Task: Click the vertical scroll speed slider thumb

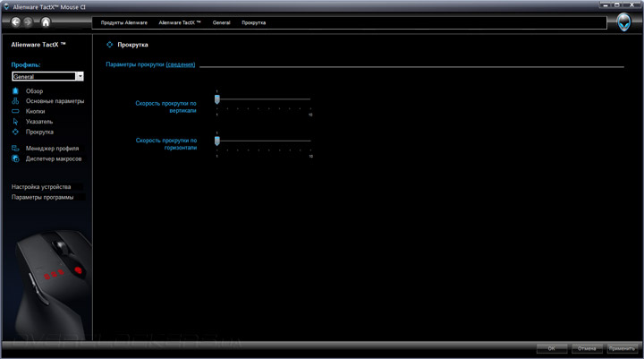Action: pyautogui.click(x=216, y=99)
